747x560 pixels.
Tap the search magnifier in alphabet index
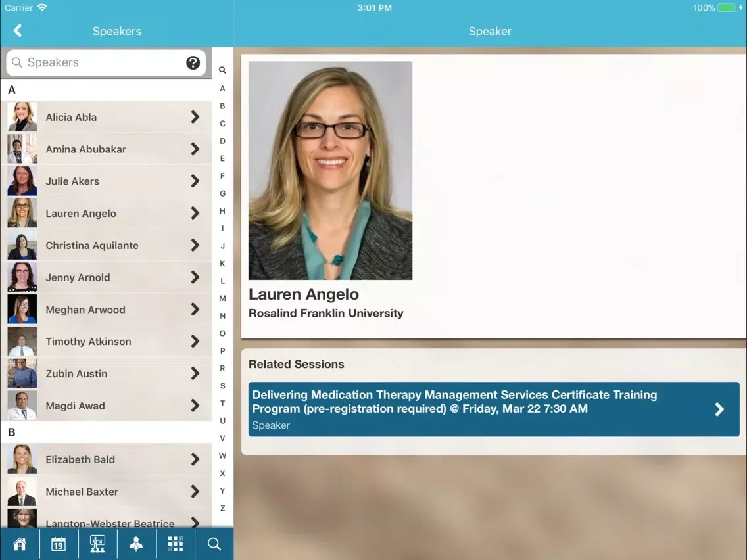click(222, 70)
